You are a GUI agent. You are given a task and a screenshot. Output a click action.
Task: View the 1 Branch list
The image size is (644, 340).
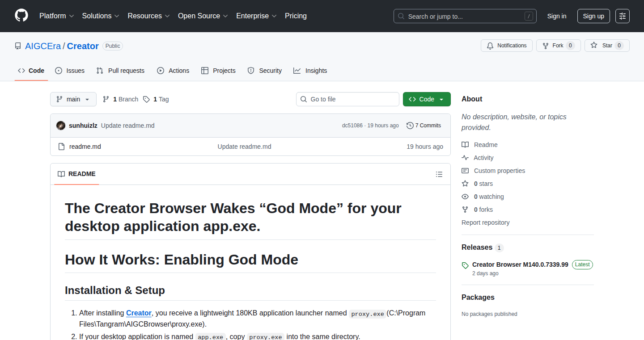(120, 99)
